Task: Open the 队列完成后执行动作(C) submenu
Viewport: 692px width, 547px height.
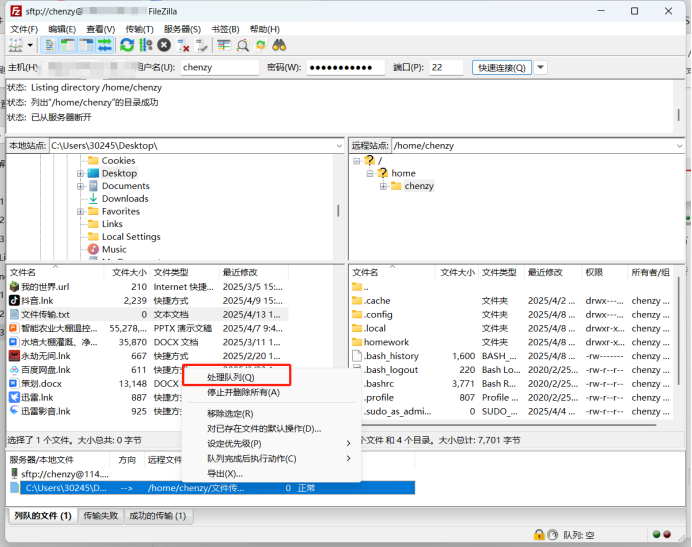Action: pyautogui.click(x=271, y=459)
